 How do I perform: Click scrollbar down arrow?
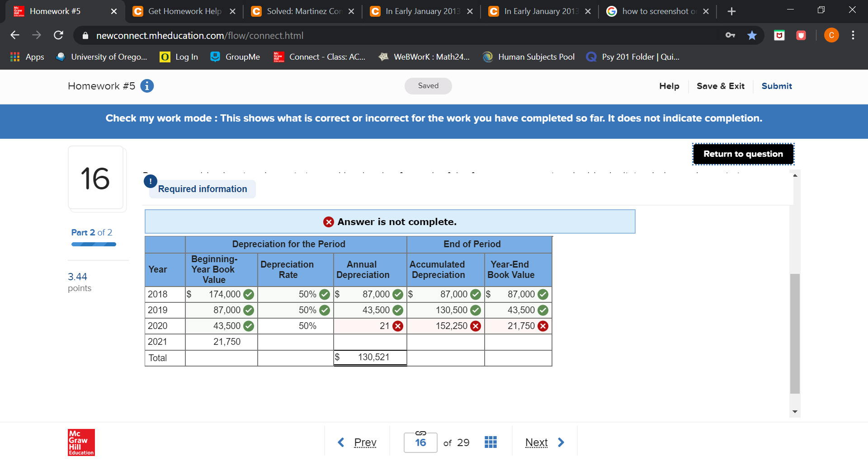pos(795,412)
